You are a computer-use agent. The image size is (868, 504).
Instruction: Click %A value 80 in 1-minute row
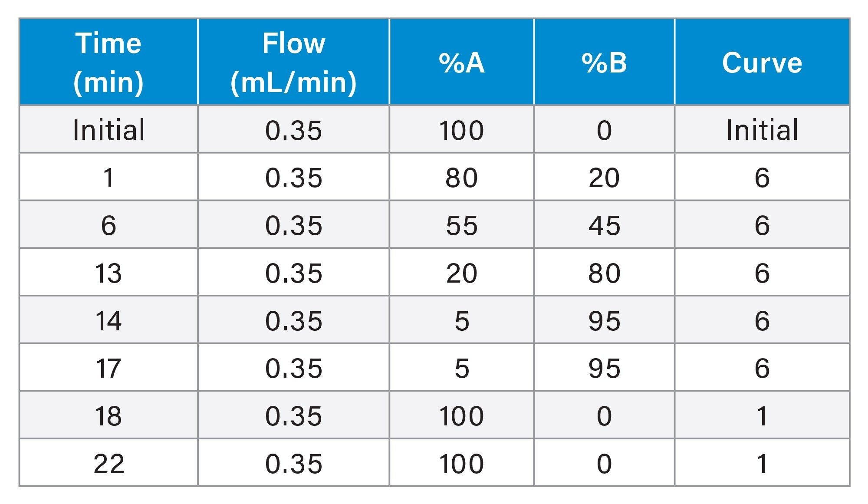click(461, 178)
